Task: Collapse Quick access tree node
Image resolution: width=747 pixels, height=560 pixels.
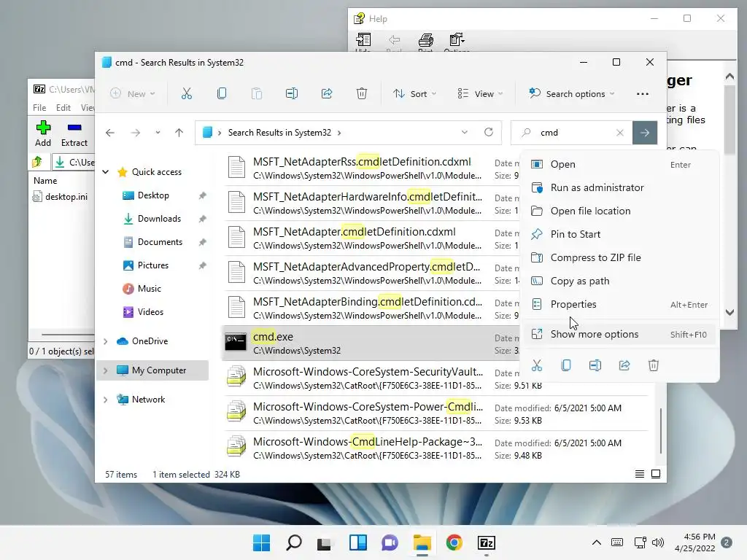Action: (106, 172)
